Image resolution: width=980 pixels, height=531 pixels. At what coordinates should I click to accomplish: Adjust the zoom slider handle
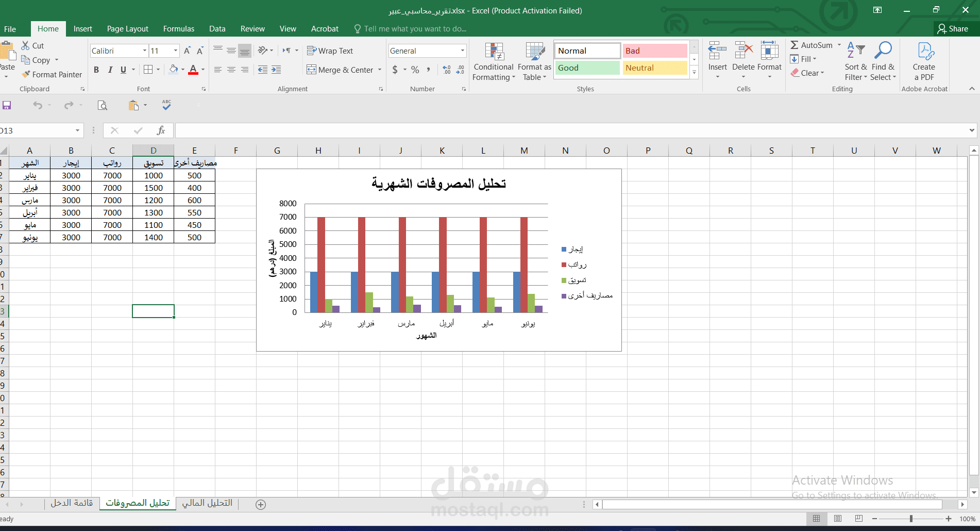point(911,519)
